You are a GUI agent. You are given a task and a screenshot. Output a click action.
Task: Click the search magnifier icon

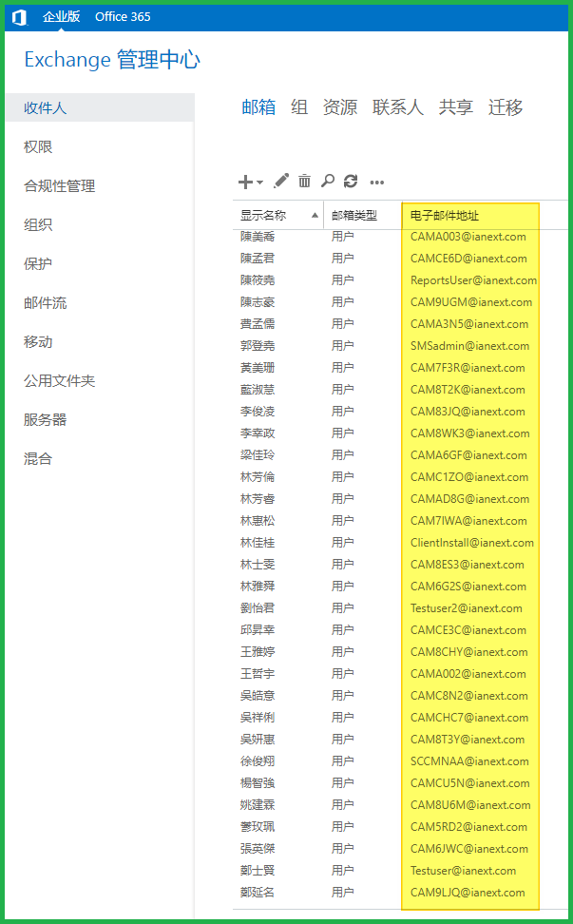(328, 181)
